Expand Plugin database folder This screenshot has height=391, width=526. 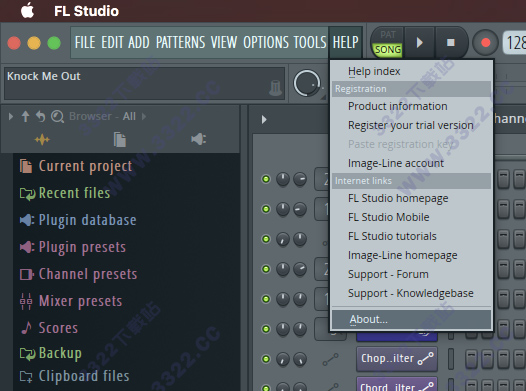(78, 220)
